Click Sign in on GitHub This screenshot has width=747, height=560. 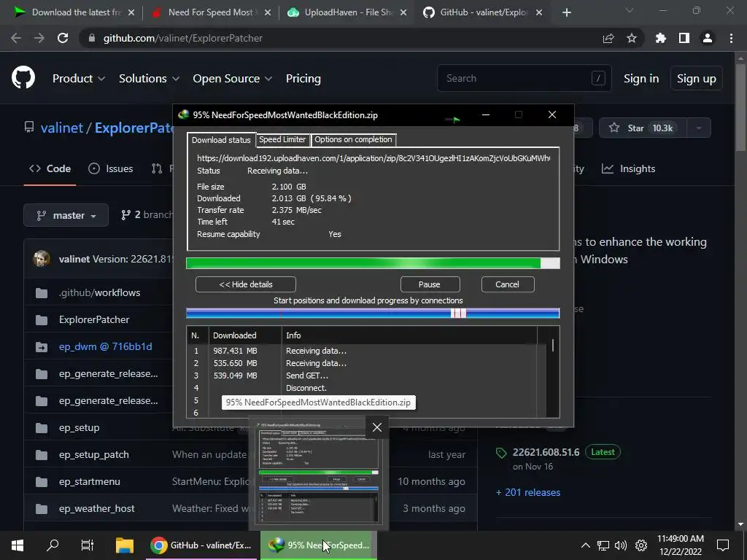tap(641, 79)
